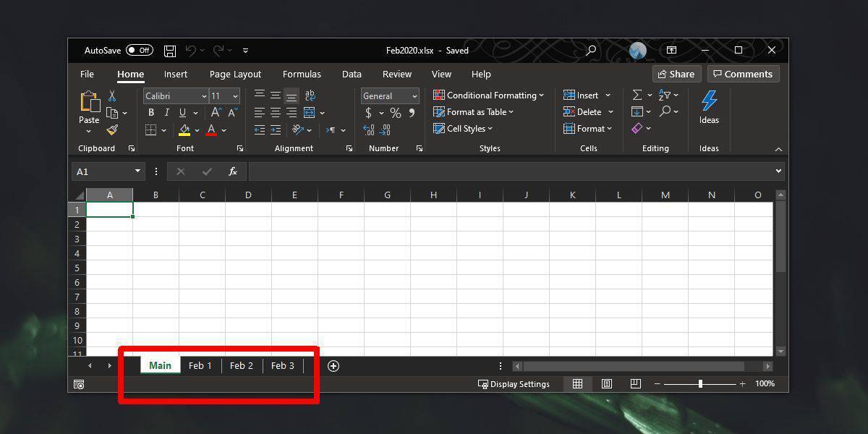Open the Page Layout ribbon tab
Screen dimensions: 868x434
pos(235,74)
